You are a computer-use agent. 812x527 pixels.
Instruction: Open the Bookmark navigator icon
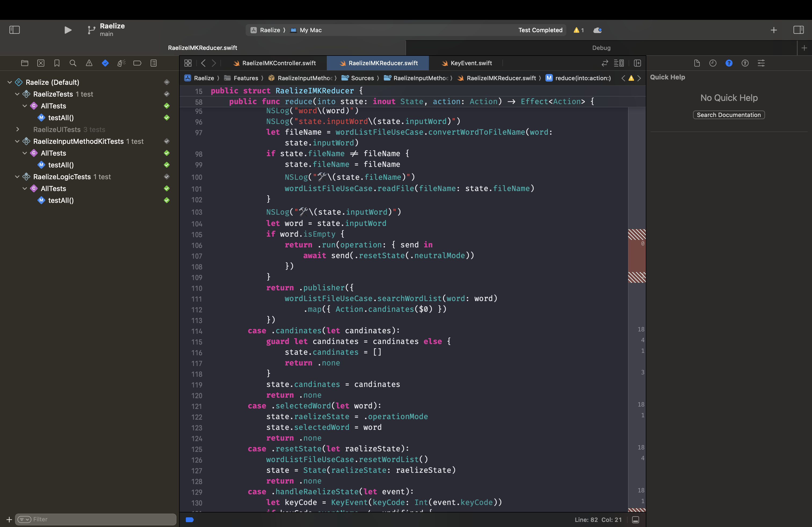[x=57, y=63]
